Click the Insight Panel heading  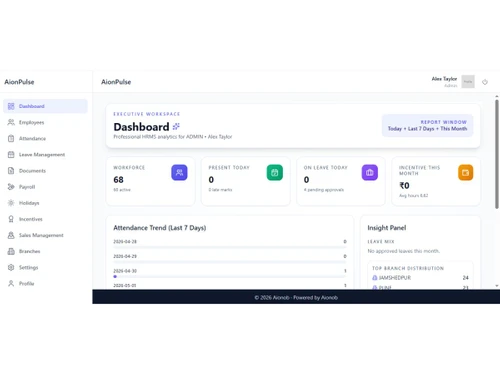coord(387,228)
